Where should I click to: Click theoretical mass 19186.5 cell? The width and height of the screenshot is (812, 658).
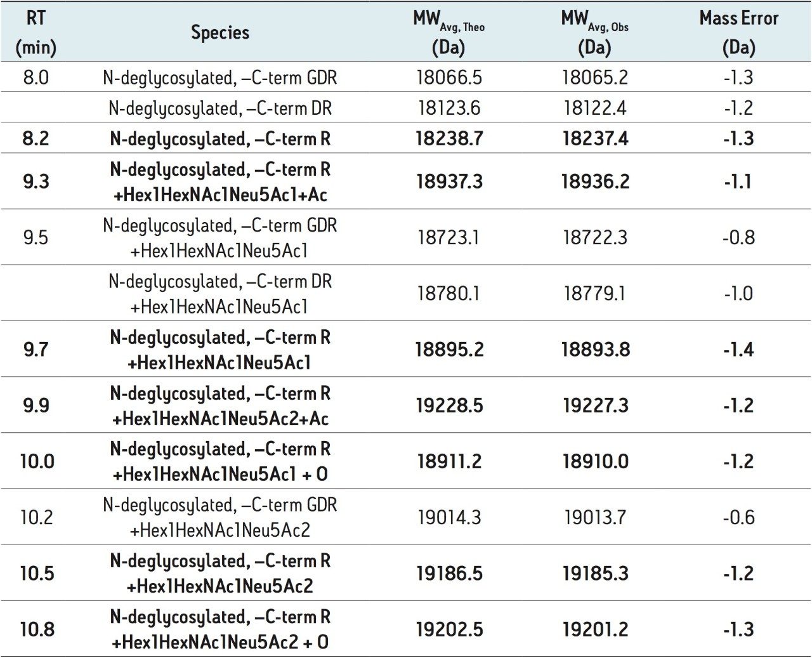(x=449, y=573)
